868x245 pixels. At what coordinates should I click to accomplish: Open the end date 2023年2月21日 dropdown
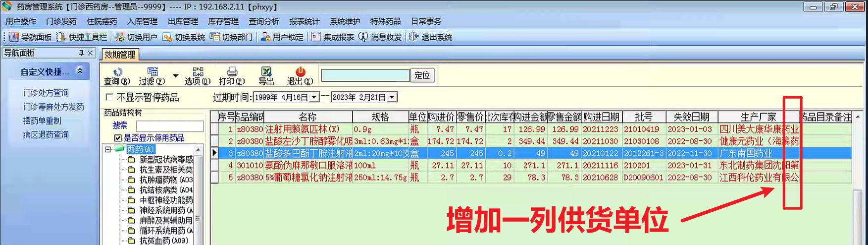pos(392,97)
